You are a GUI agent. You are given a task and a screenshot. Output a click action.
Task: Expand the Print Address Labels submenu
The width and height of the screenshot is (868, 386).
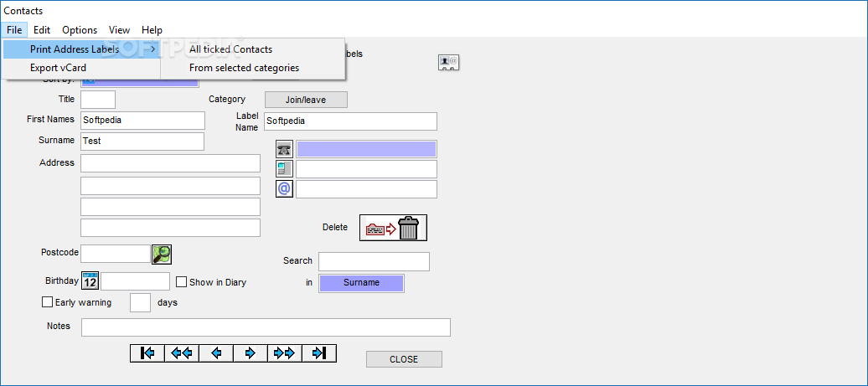[81, 49]
